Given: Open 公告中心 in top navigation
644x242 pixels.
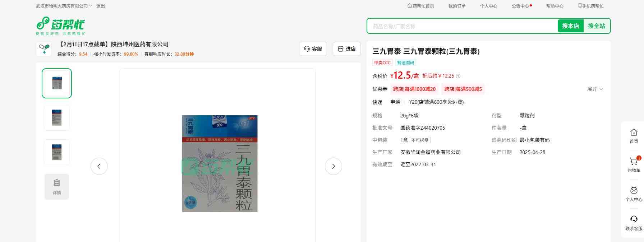Looking at the screenshot, I should (x=520, y=6).
